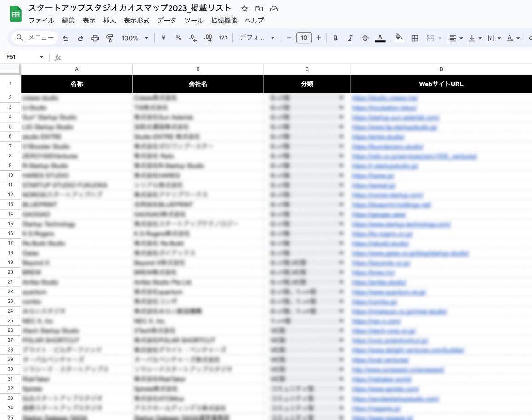This screenshot has height=420, width=532.
Task: Select row 10 header
Action: [x=10, y=175]
